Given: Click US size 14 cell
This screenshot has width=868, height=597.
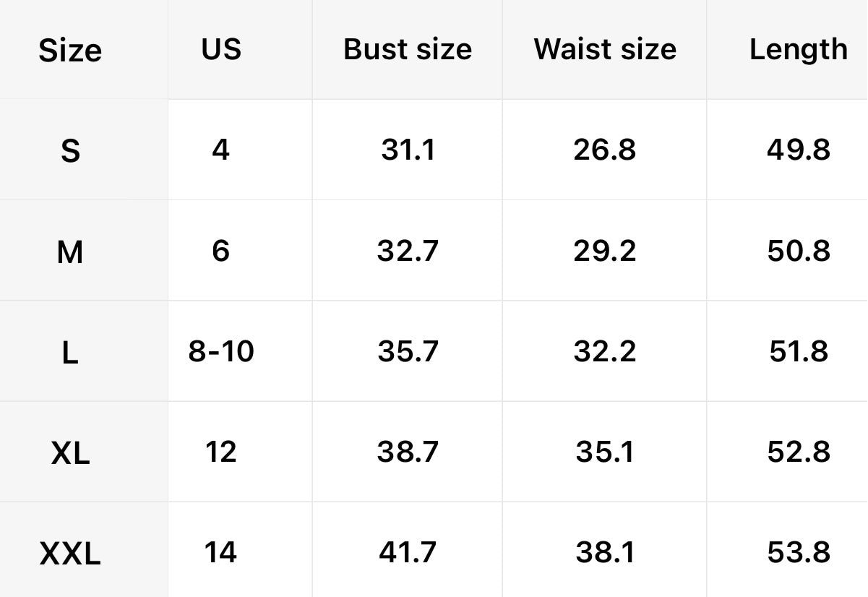Looking at the screenshot, I should (x=221, y=553).
